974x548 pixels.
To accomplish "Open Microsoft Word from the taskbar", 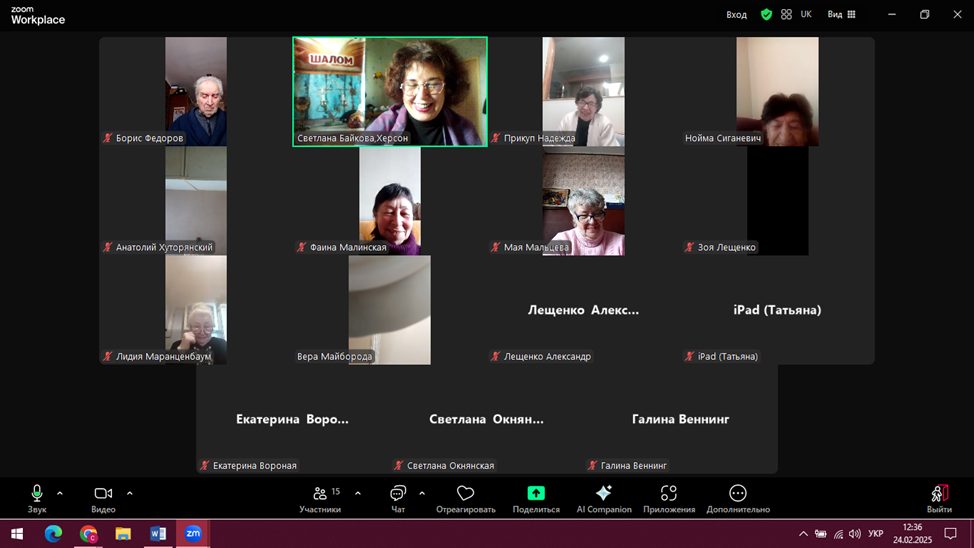I will 158,534.
